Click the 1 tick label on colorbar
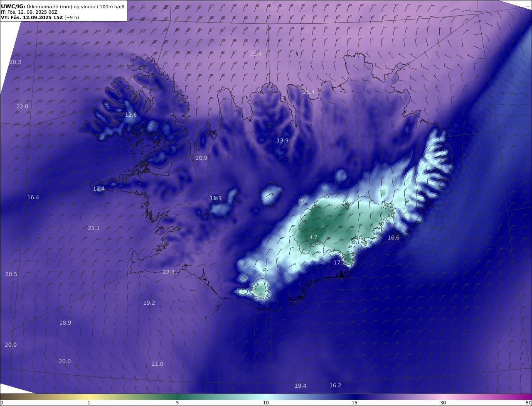Viewport: 532px width, 406px height. tap(89, 403)
